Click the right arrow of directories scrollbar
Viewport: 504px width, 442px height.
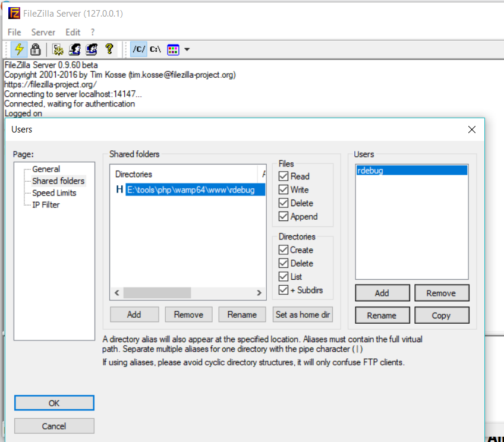259,293
